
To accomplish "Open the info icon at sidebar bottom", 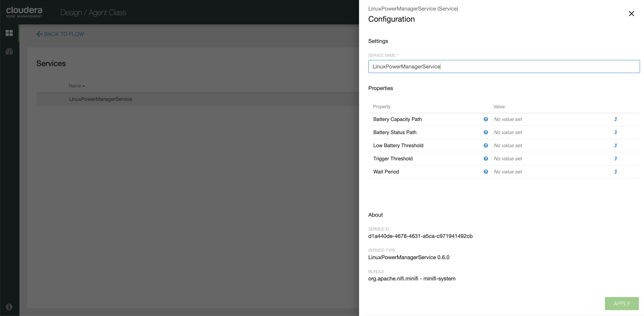I will tap(9, 307).
